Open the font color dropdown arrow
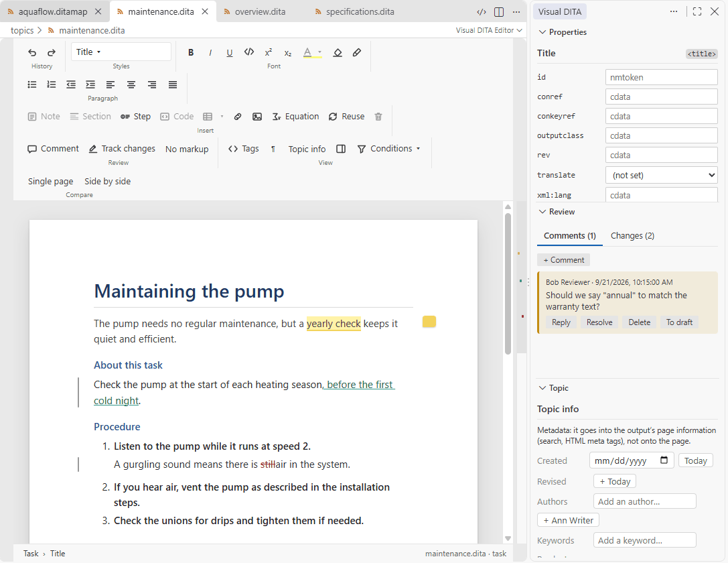This screenshot has height=563, width=728. tap(319, 52)
